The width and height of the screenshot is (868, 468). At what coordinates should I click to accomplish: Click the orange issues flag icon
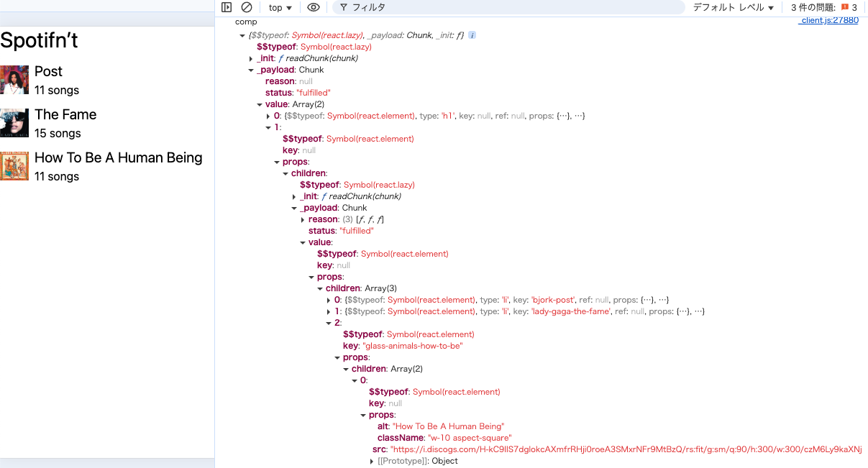845,7
